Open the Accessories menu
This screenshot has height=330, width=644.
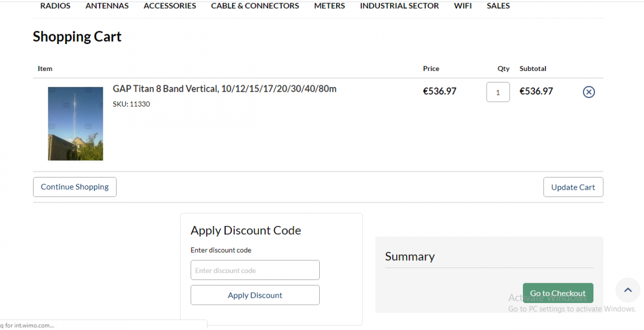[170, 6]
